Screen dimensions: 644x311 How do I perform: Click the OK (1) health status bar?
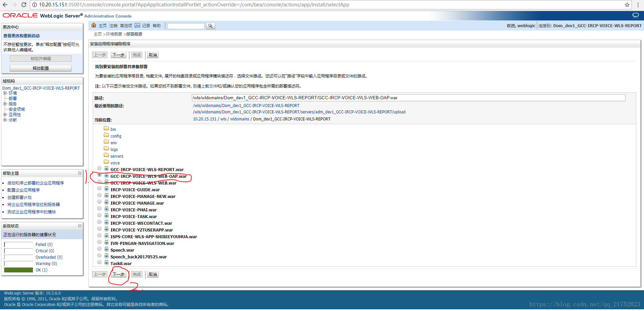18,270
